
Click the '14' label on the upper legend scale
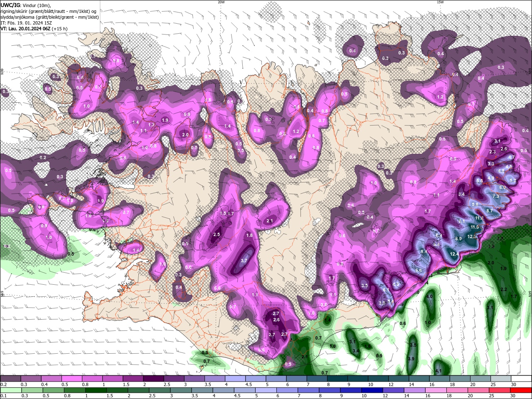[411, 385]
